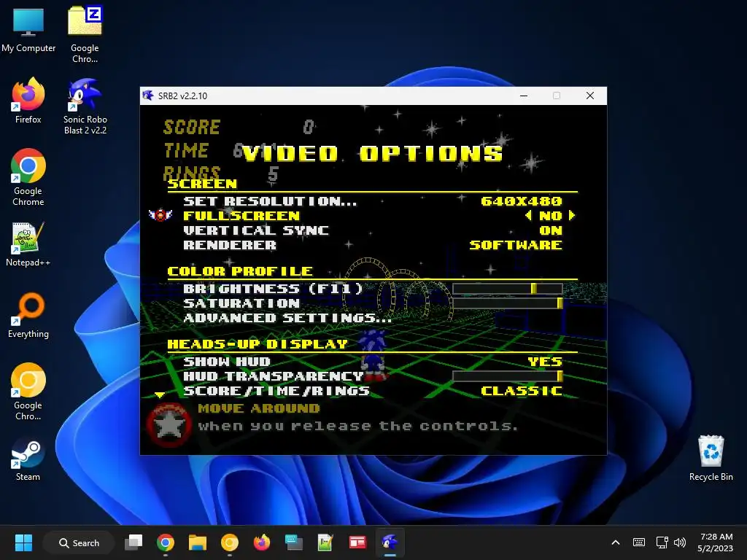Select the 640x480 resolution value
The height and width of the screenshot is (560, 747).
pyautogui.click(x=522, y=201)
